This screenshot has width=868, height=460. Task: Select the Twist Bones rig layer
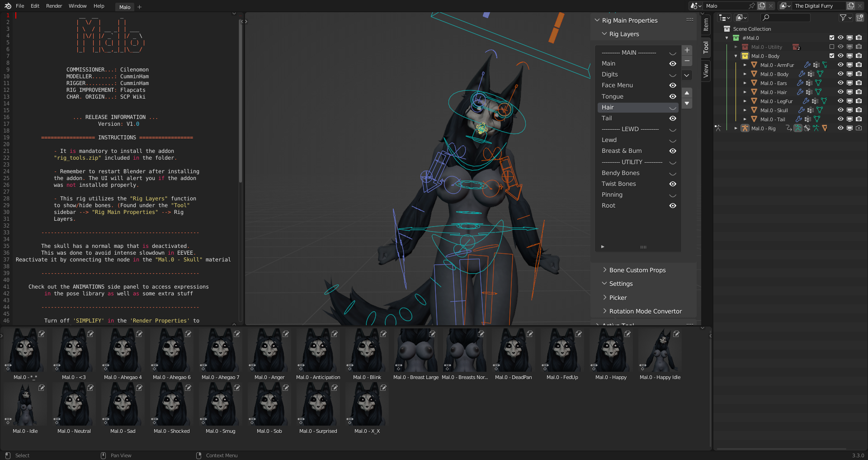(x=618, y=184)
